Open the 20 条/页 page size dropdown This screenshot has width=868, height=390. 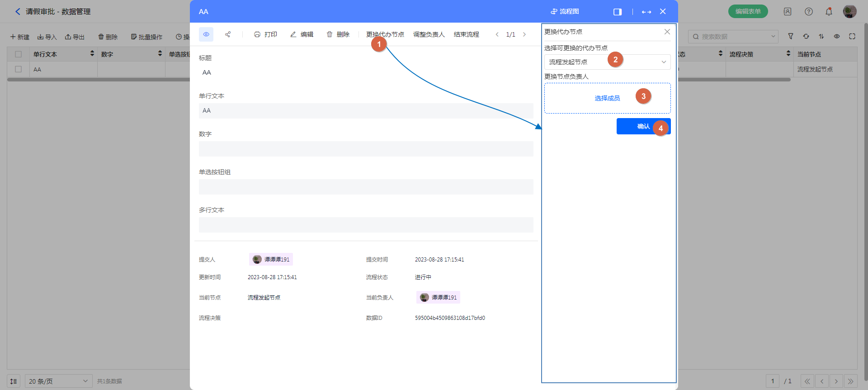[58, 381]
